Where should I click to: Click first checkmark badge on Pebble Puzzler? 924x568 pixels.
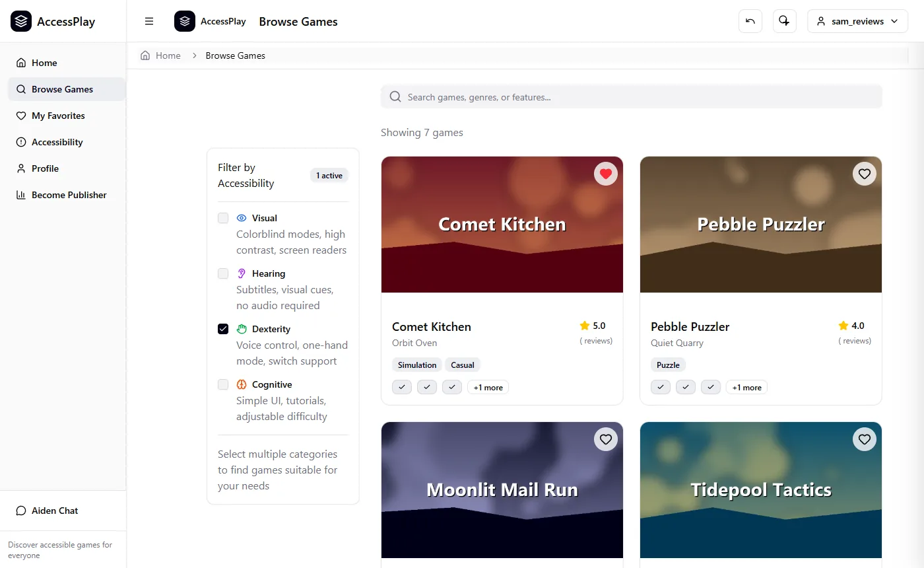coord(661,387)
